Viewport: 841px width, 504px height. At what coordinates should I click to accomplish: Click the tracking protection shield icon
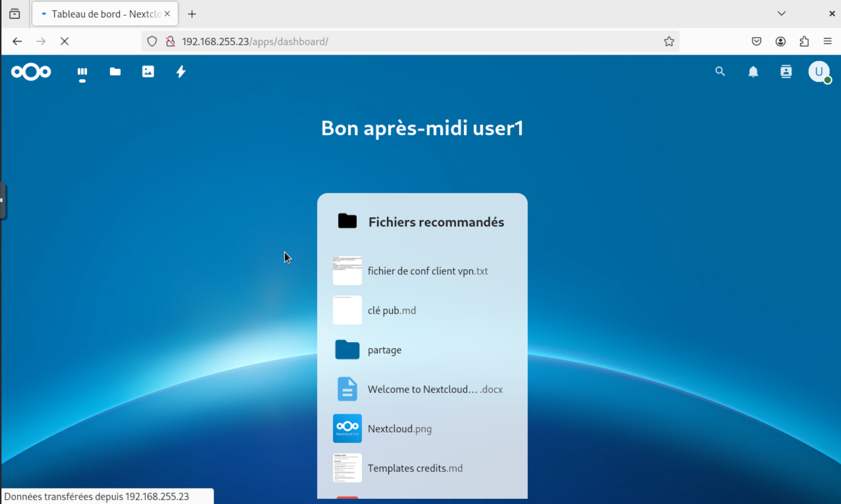tap(152, 41)
